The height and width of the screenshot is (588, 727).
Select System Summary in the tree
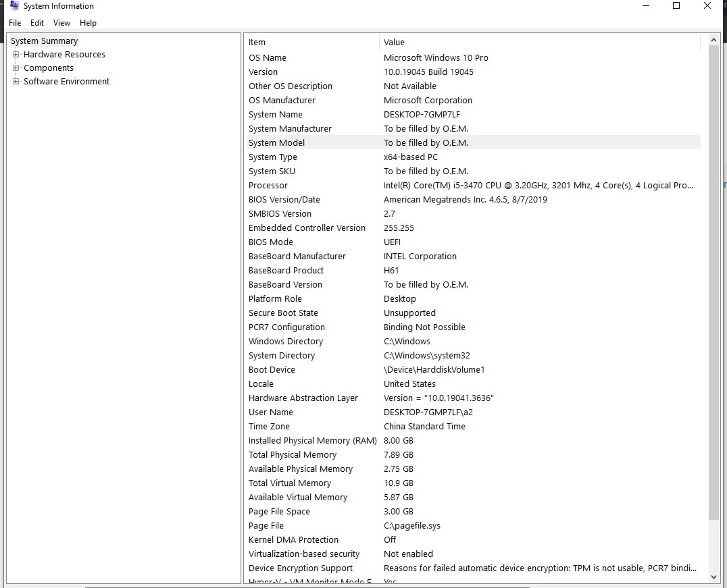pos(45,41)
